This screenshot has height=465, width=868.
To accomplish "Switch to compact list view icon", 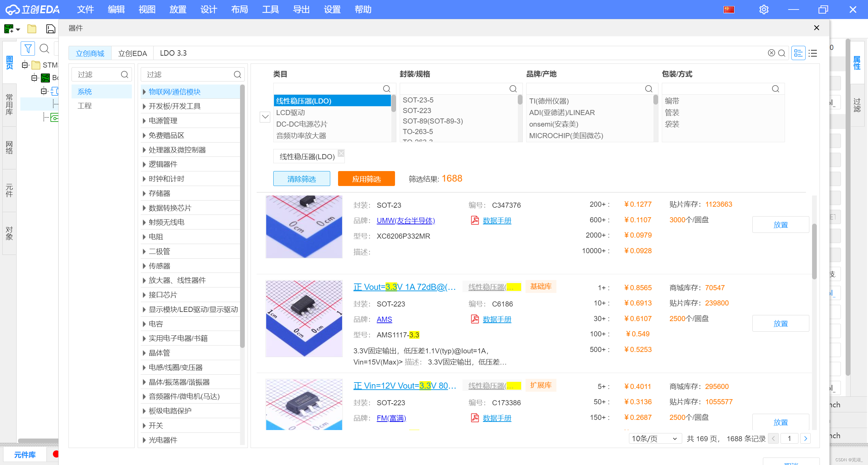I will tap(813, 53).
